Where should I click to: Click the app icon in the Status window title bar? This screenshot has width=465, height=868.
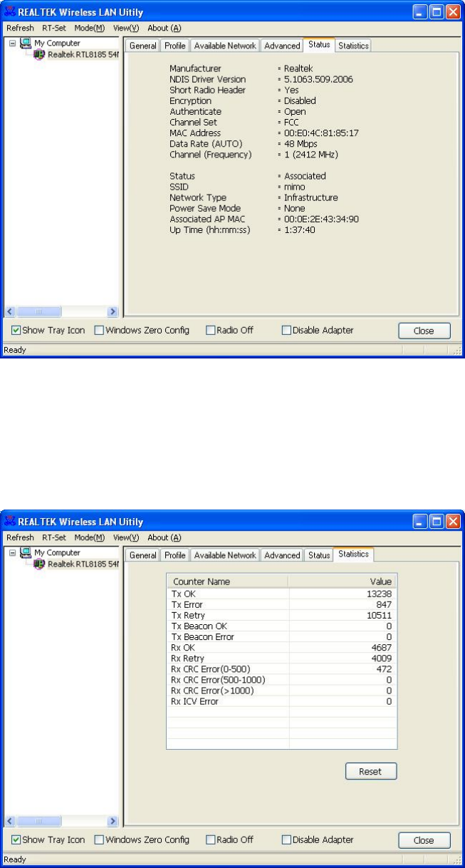click(x=11, y=12)
